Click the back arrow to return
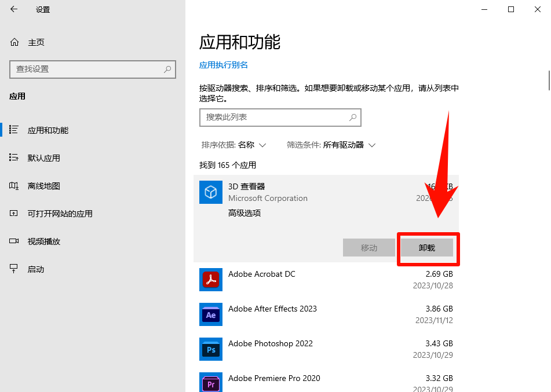 (x=13, y=9)
